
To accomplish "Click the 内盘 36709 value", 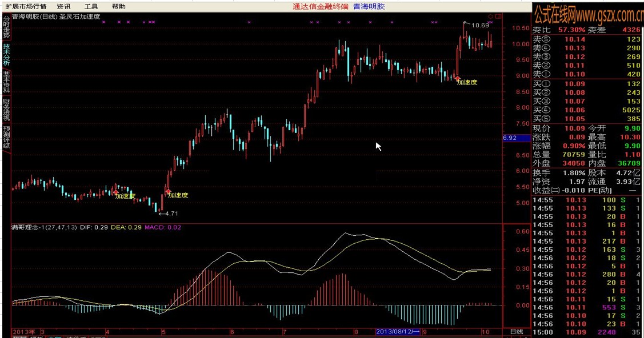I will [629, 163].
